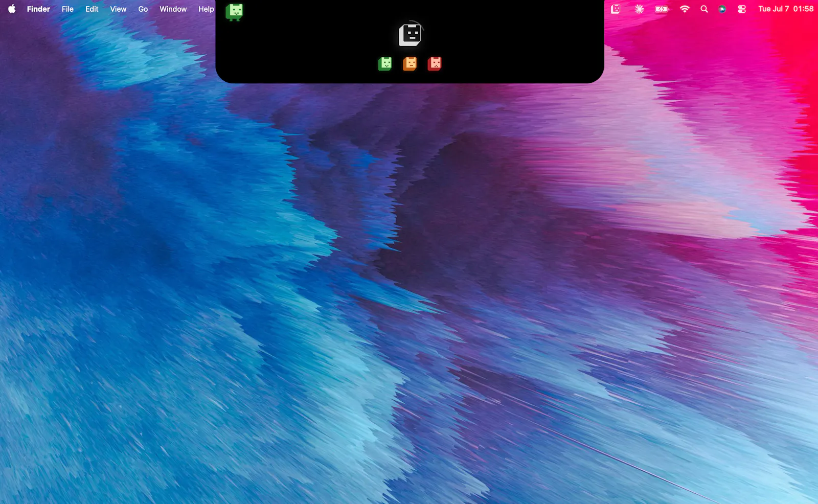The height and width of the screenshot is (504, 818).
Task: Open Spotlight search magnifier
Action: click(x=704, y=9)
